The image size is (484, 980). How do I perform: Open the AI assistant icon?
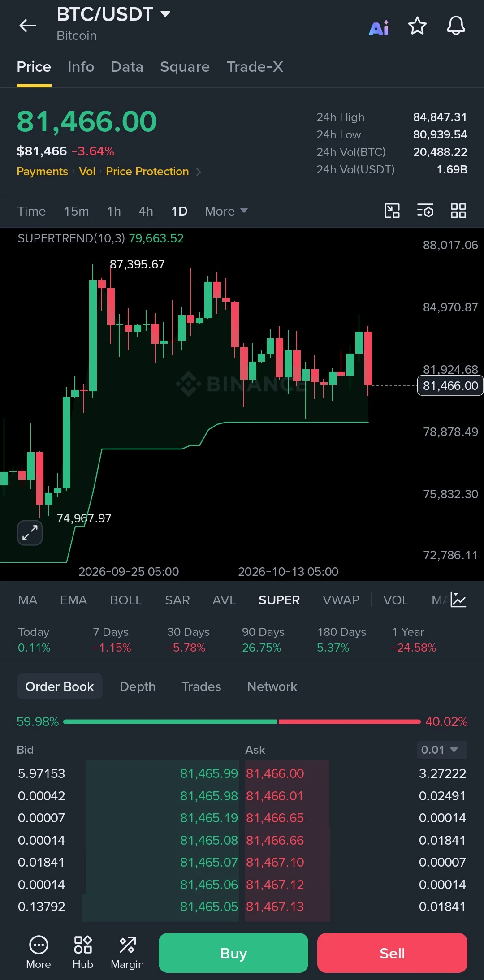click(x=379, y=27)
